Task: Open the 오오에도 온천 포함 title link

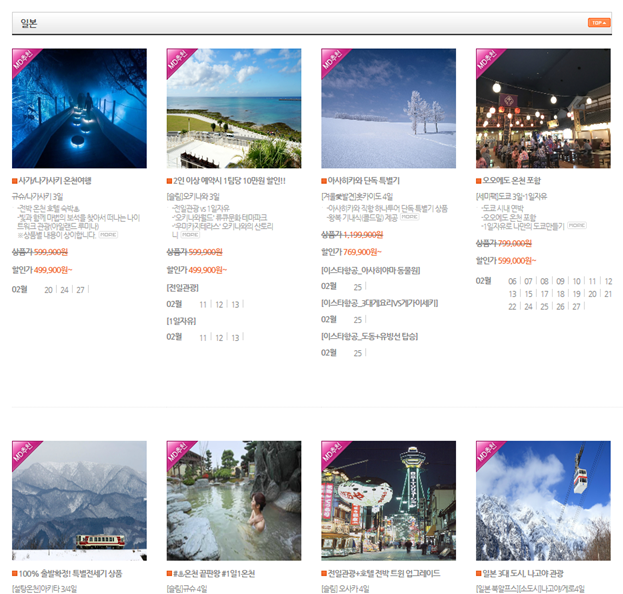Action: 511,181
